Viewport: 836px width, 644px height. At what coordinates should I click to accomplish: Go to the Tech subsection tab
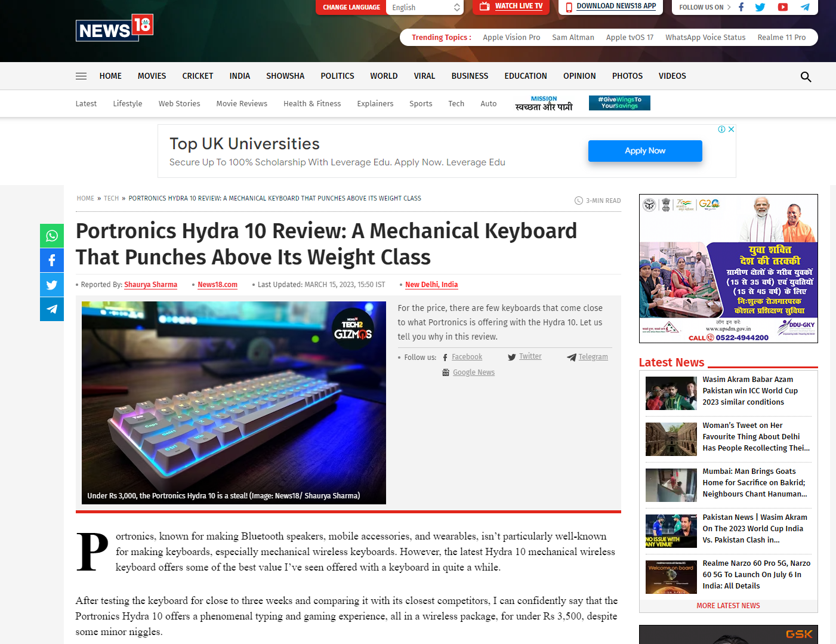click(x=456, y=103)
